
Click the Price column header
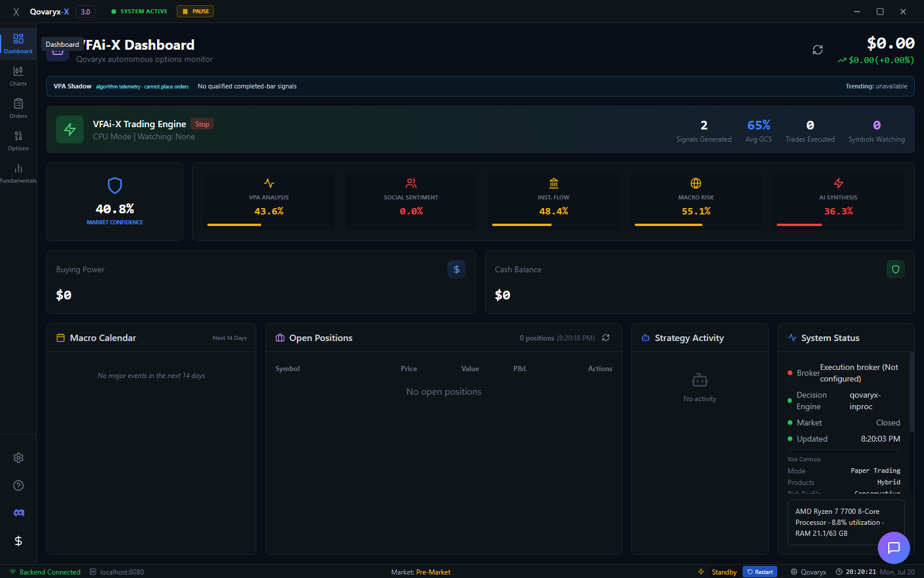tap(409, 369)
